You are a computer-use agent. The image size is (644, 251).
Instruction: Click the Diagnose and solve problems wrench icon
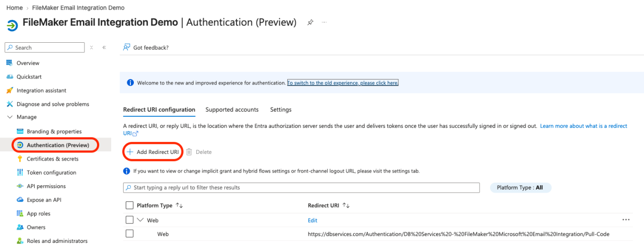point(9,104)
